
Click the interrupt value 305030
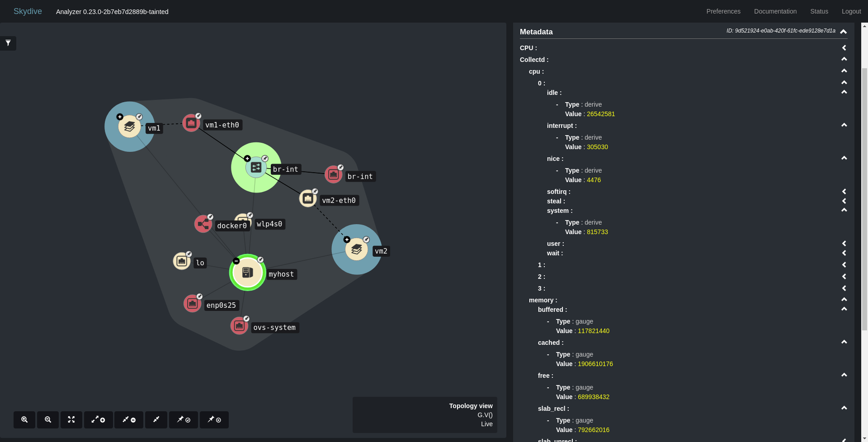coord(597,147)
